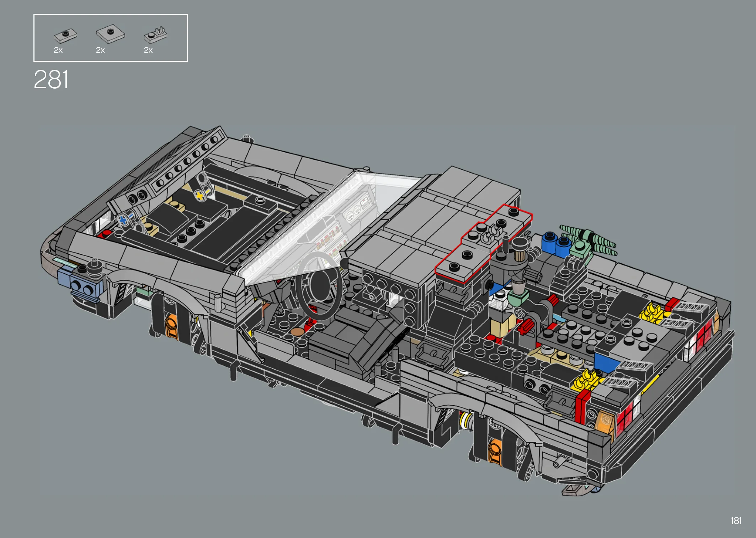Click the first '2x' quantity label
Viewport: 756px width, 538px height.
[58, 50]
